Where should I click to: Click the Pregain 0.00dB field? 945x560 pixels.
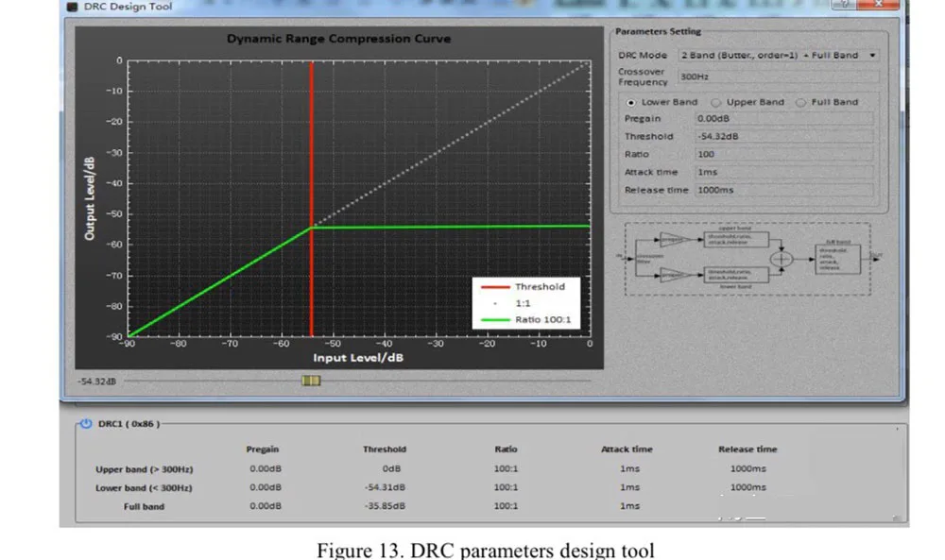point(783,119)
